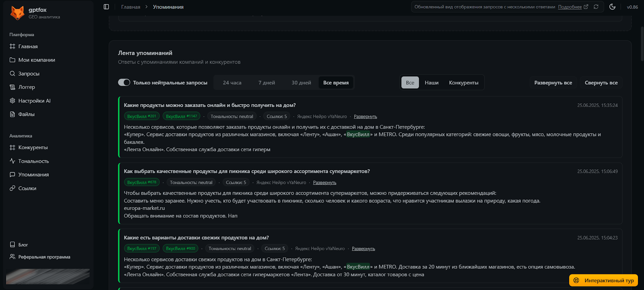Select the Наши filter option
The height and width of the screenshot is (290, 644).
tap(431, 83)
